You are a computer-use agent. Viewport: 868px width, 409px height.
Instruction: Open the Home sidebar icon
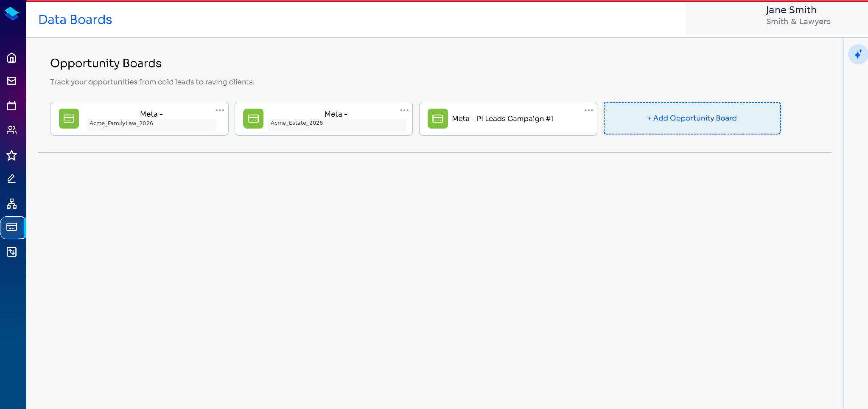pos(12,58)
